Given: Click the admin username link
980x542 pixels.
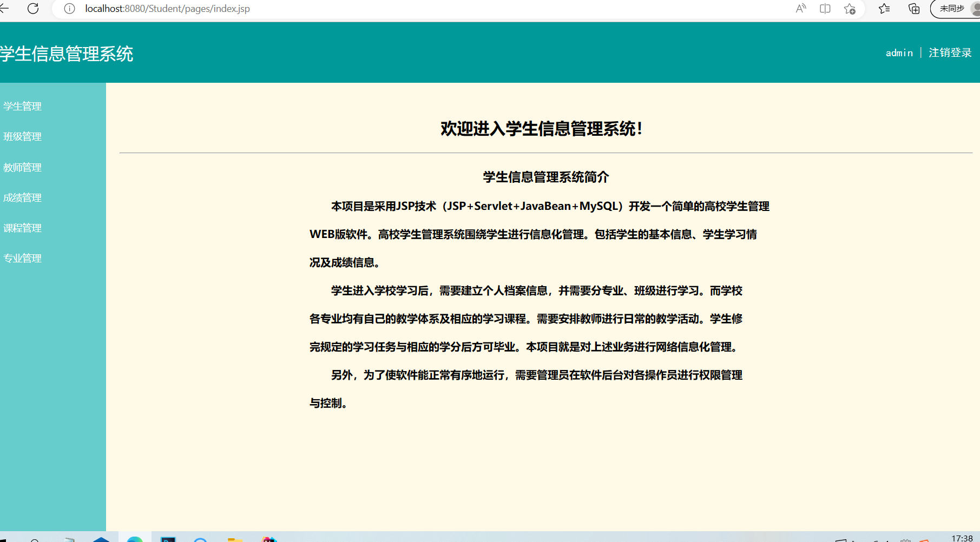Looking at the screenshot, I should pos(899,53).
